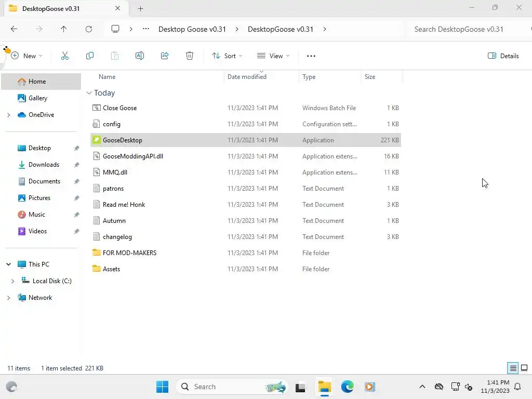Open the View dropdown menu
The image size is (532, 399).
(x=273, y=56)
